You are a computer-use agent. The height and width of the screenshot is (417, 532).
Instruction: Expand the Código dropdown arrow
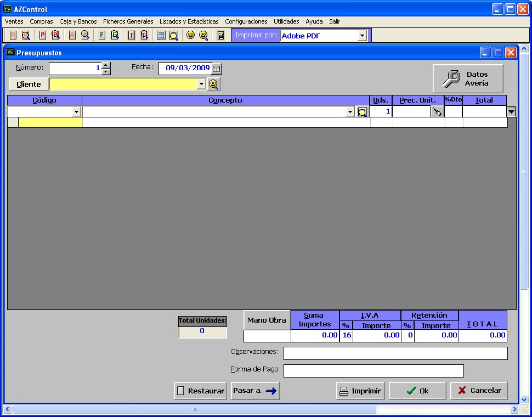tap(76, 111)
